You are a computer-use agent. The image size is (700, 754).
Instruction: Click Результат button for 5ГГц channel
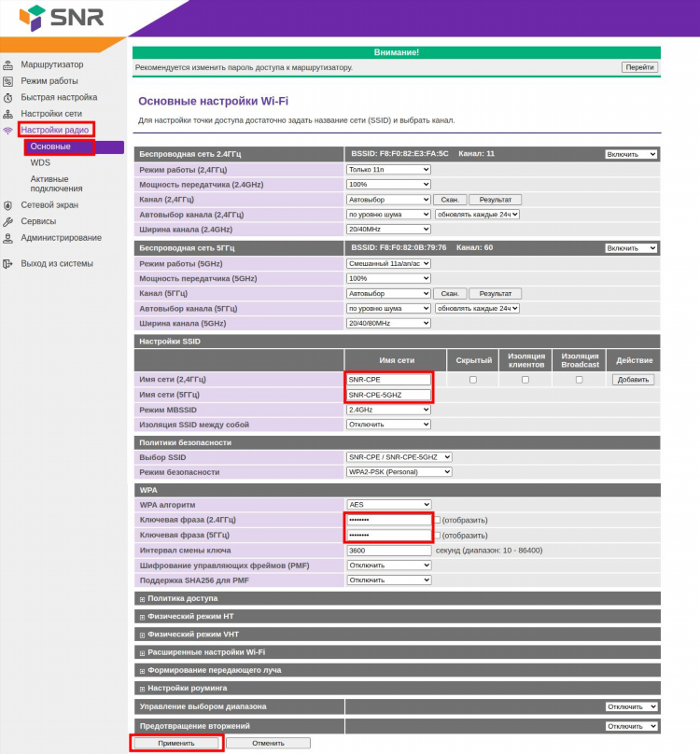495,293
